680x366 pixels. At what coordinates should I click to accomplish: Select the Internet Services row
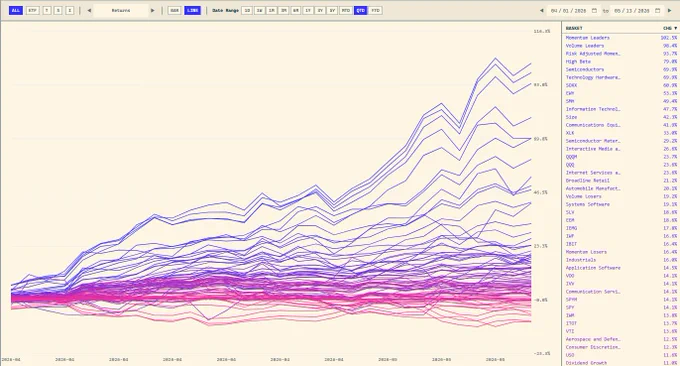(x=621, y=173)
